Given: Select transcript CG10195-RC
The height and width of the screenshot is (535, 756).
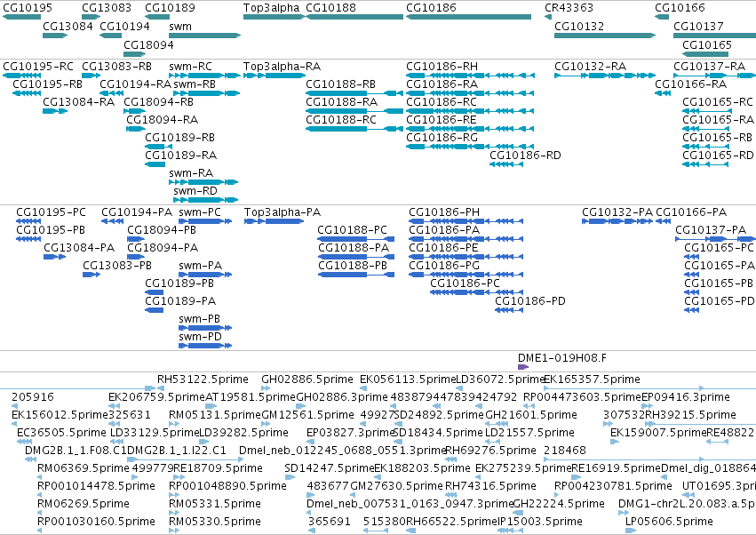Looking at the screenshot, I should pos(38,66).
